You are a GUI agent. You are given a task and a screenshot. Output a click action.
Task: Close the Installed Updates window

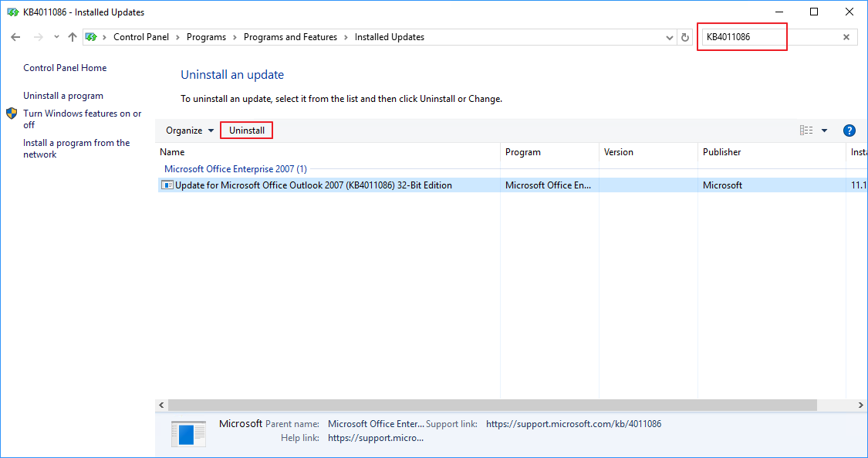pos(849,12)
